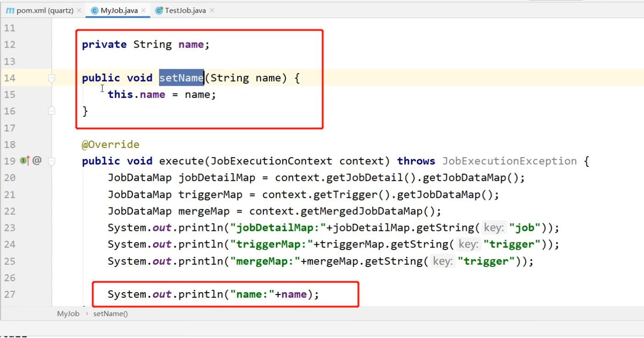
Task: Click the @Override annotation
Action: click(110, 145)
